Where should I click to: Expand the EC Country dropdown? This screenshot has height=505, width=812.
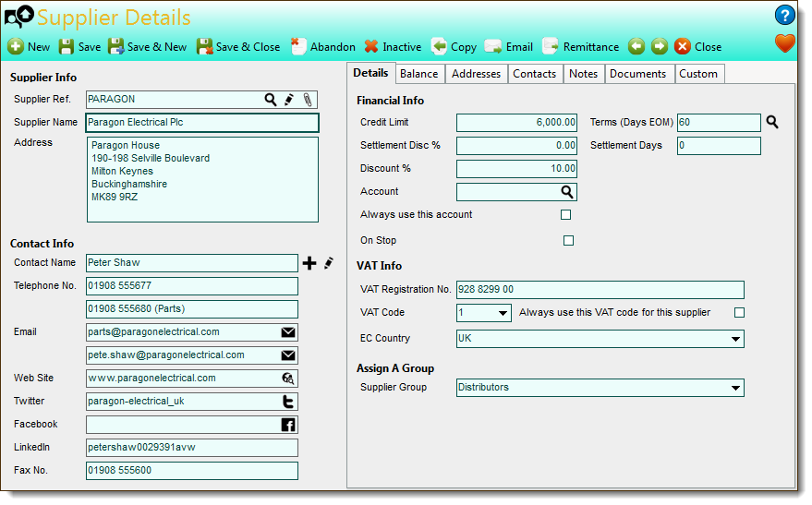pos(734,339)
